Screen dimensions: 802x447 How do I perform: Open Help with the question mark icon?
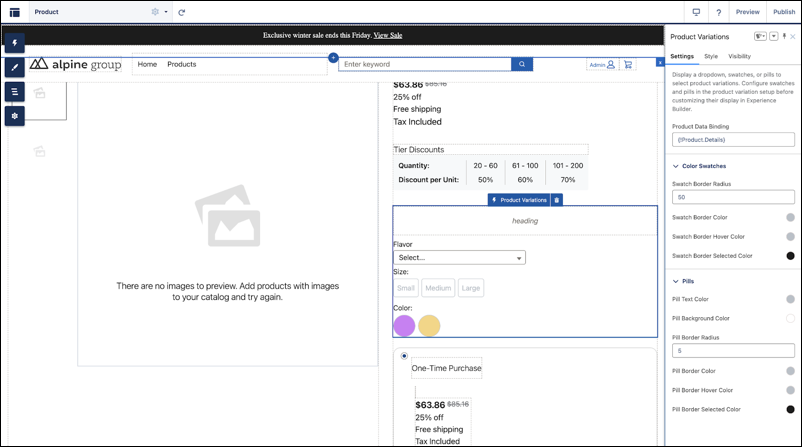(719, 12)
